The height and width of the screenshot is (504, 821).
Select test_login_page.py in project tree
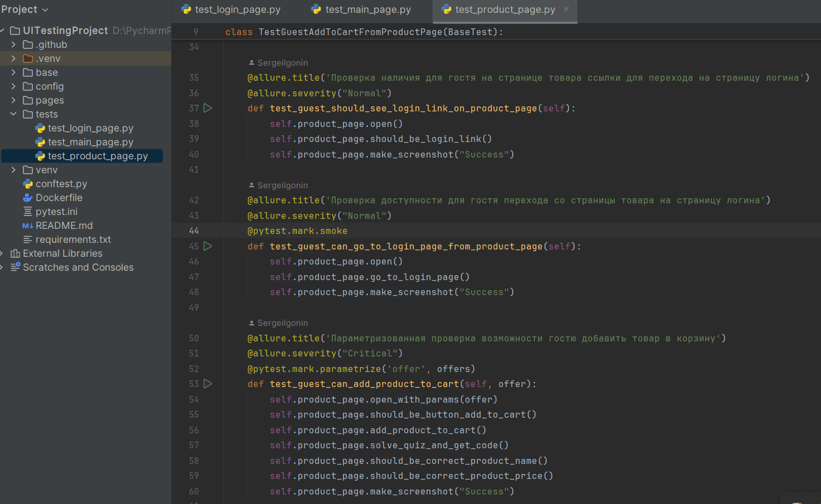click(x=90, y=128)
